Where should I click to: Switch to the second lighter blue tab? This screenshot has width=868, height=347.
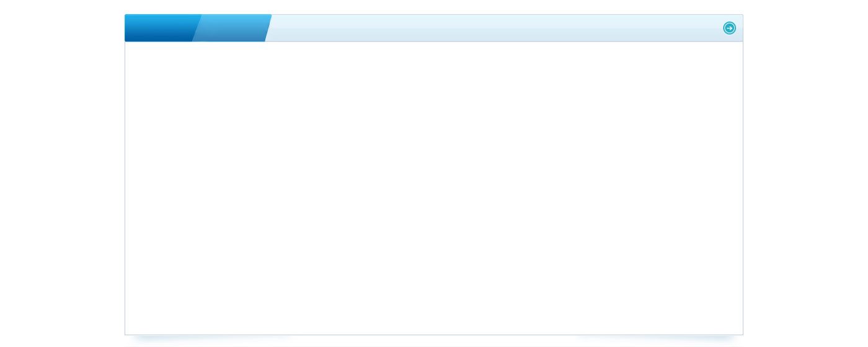[x=232, y=28]
